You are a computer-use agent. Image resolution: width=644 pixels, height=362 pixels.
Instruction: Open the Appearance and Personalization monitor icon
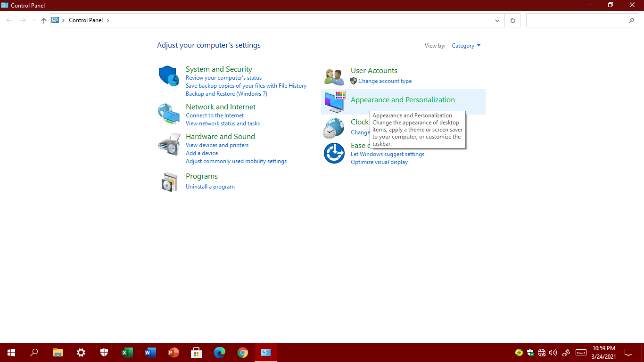(x=334, y=102)
